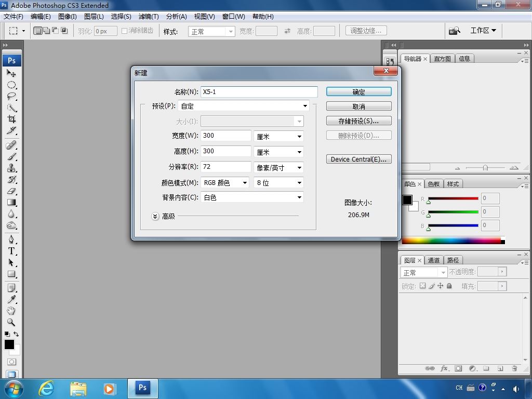Click the 确定 button in New dialog

point(358,91)
